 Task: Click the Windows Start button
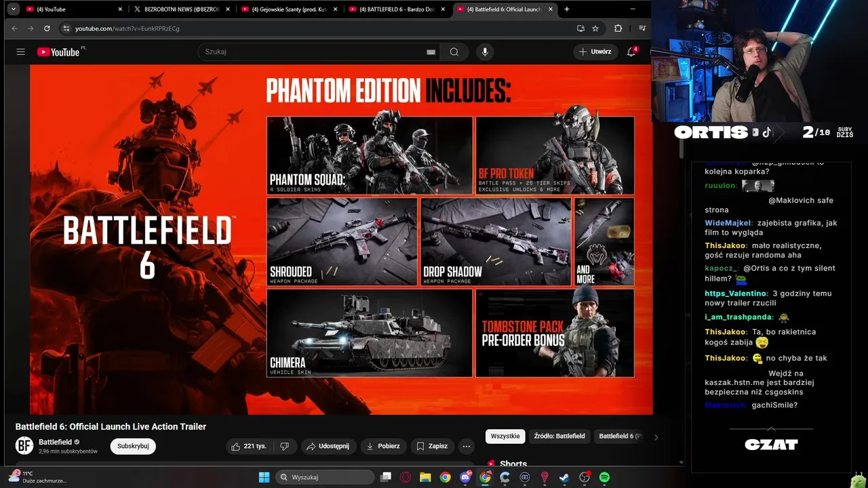(264, 477)
